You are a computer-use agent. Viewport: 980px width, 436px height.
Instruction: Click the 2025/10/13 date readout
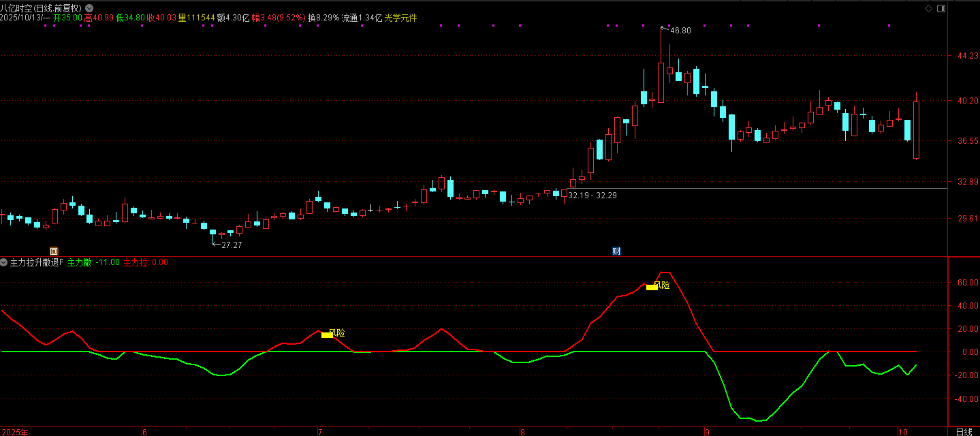(25, 18)
